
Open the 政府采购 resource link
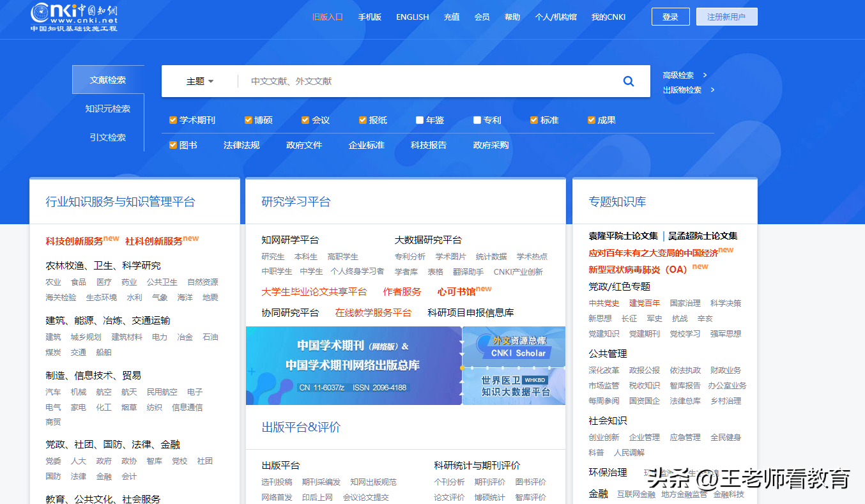pos(491,145)
